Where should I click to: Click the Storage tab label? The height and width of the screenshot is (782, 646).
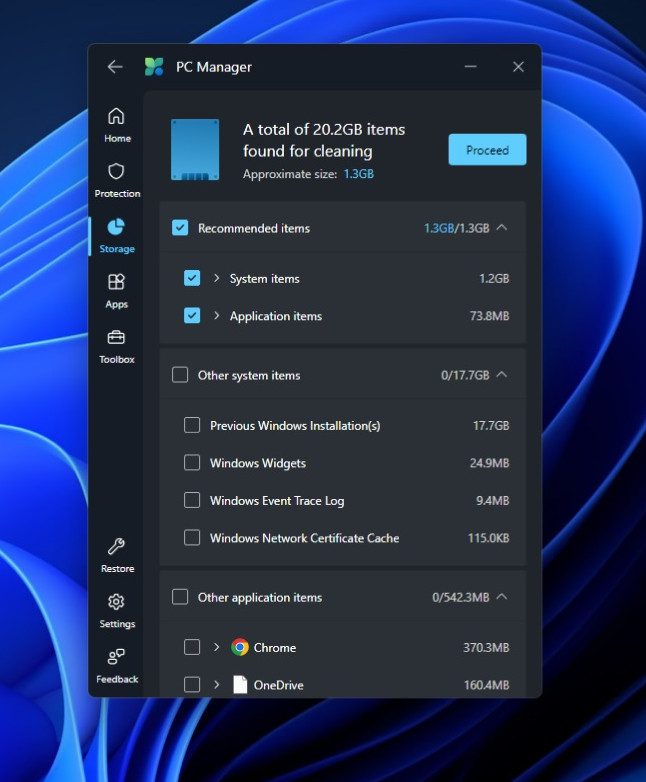click(x=117, y=248)
